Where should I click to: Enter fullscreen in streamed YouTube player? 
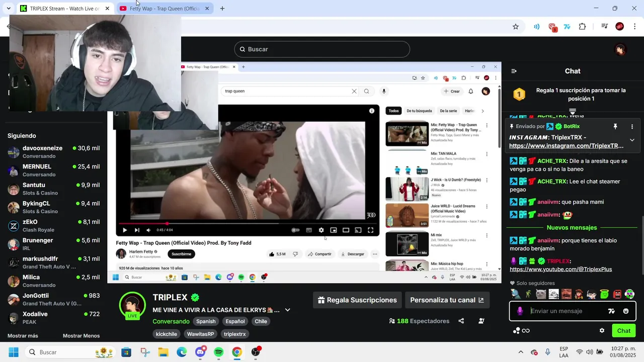[370, 230]
